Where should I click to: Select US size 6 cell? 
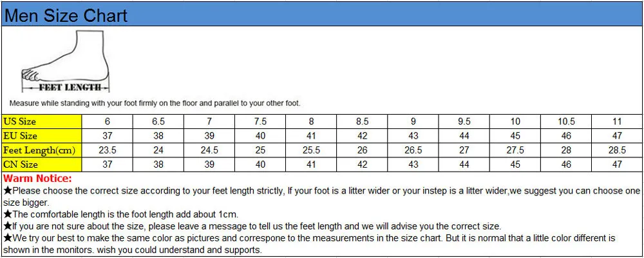(x=107, y=121)
